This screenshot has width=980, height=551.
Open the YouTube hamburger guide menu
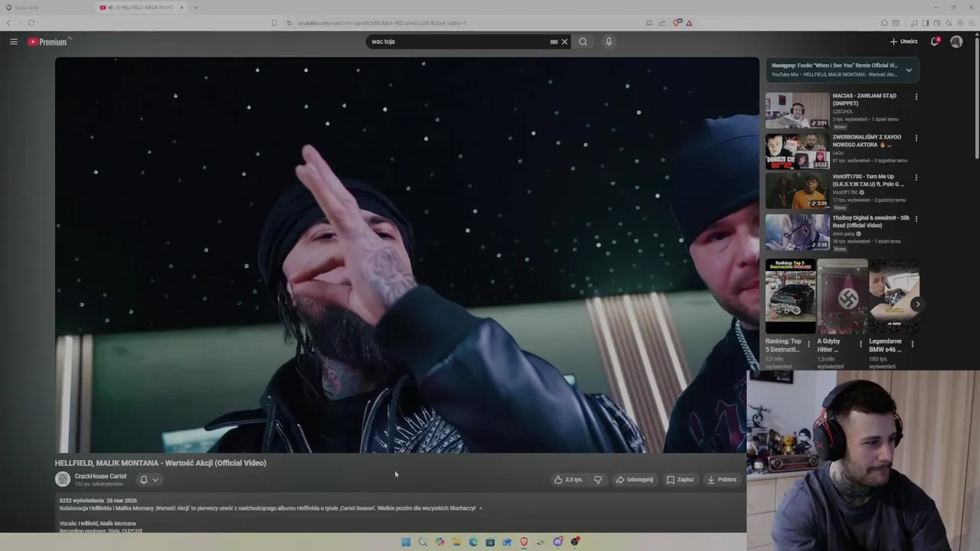tap(14, 41)
